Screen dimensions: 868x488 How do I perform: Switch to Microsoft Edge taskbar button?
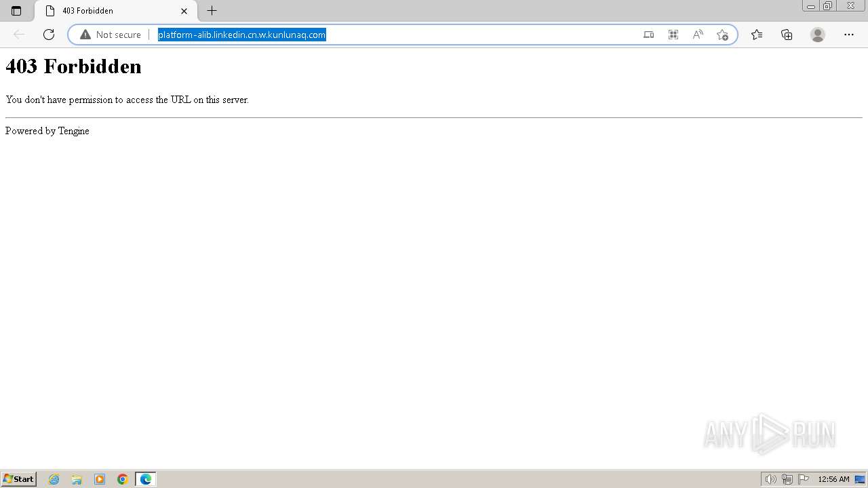[x=146, y=479]
